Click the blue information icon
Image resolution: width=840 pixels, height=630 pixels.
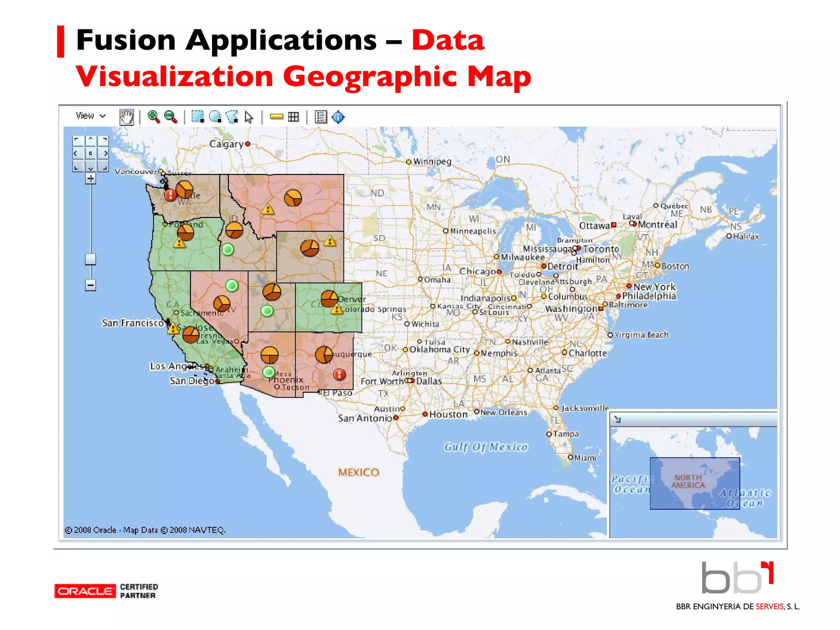(x=338, y=117)
